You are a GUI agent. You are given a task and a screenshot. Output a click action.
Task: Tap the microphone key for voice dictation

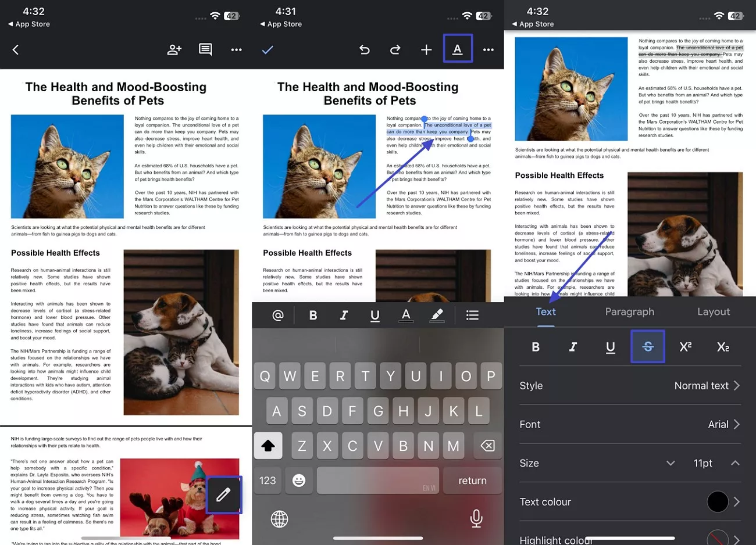[x=476, y=518]
